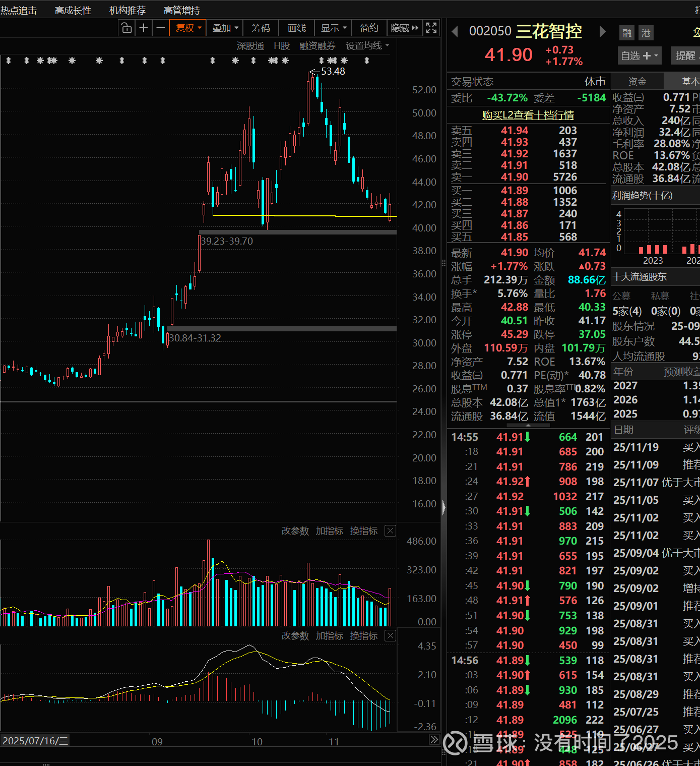This screenshot has width=700, height=766.
Task: Click the 14:55 41.91 tick trade row
Action: coord(528,437)
